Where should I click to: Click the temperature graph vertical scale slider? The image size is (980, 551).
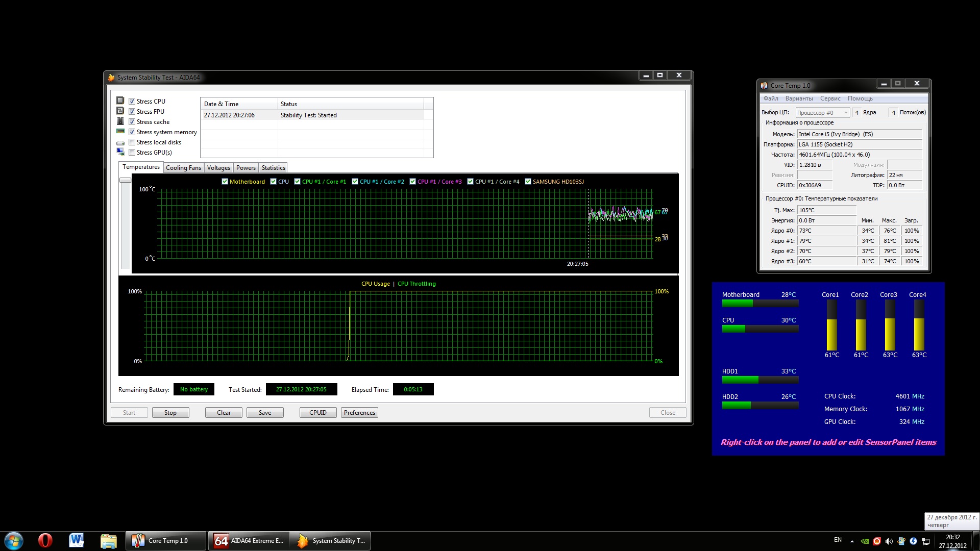point(125,180)
